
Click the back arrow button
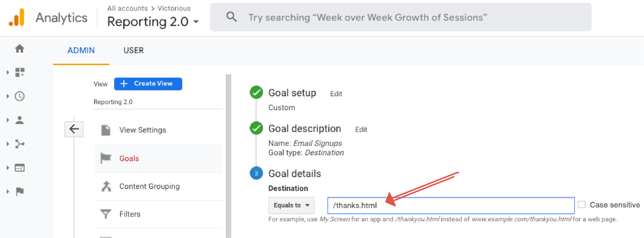point(74,129)
